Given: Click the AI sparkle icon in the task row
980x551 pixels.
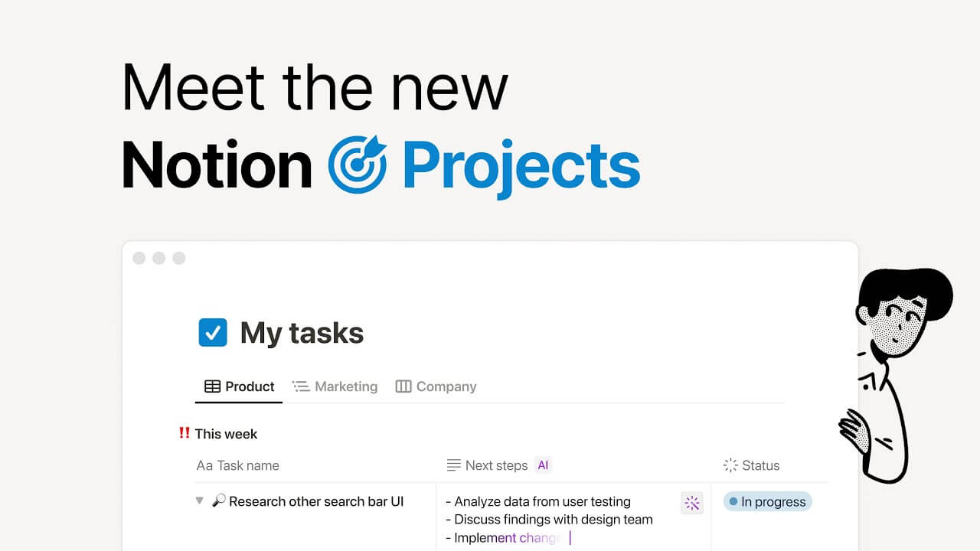Looking at the screenshot, I should [x=692, y=503].
